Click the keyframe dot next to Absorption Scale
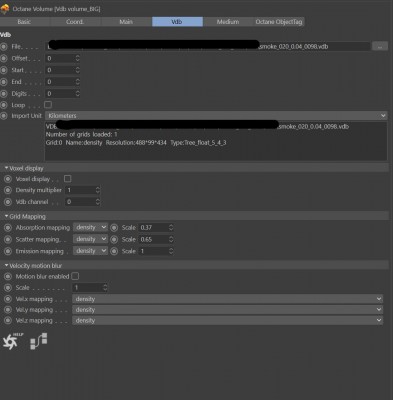The image size is (393, 400). point(114,228)
